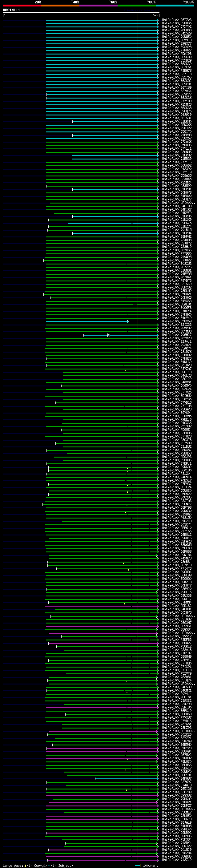The image size is (197, 868).
Task: Click the short cyan alignment bar for UniRef100_C5WX69
Action: coord(87,321)
